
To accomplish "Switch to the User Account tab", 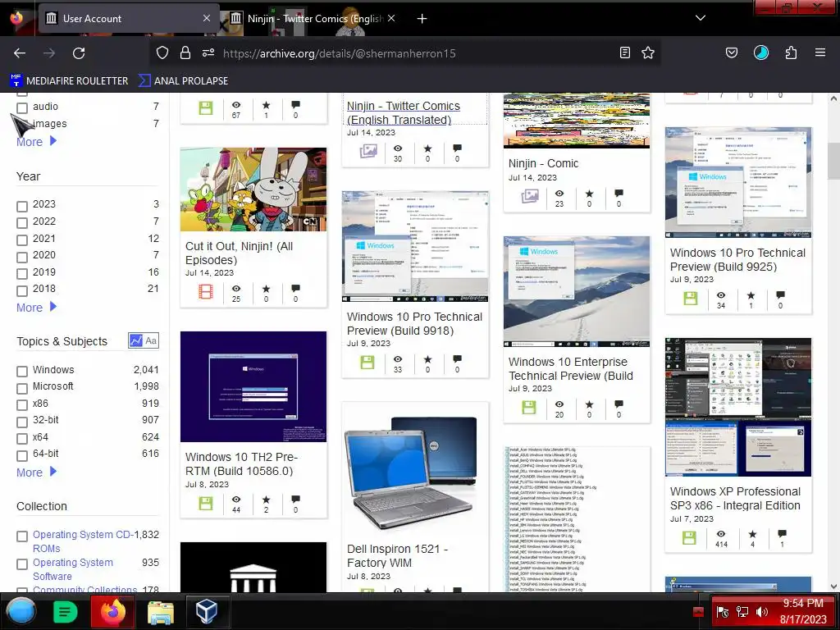I will 129,19.
